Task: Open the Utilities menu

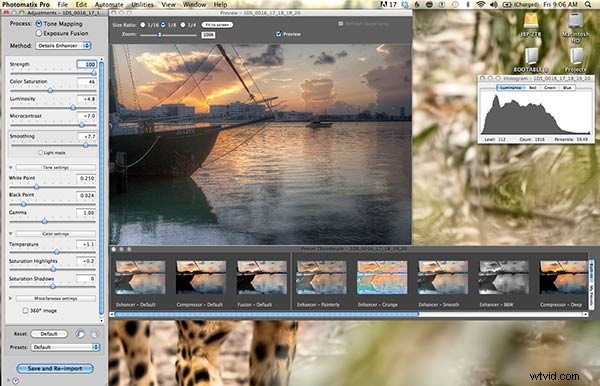Action: (142, 4)
